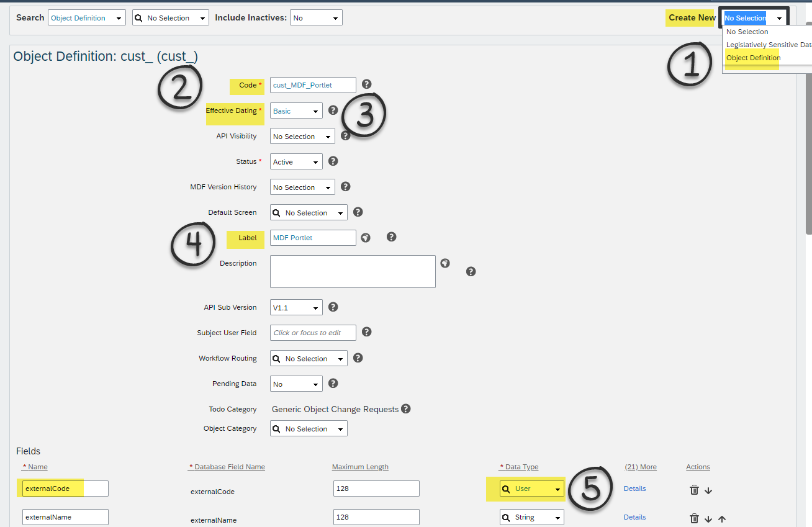812x527 pixels.
Task: Open the MDF Version History dropdown
Action: [x=302, y=187]
